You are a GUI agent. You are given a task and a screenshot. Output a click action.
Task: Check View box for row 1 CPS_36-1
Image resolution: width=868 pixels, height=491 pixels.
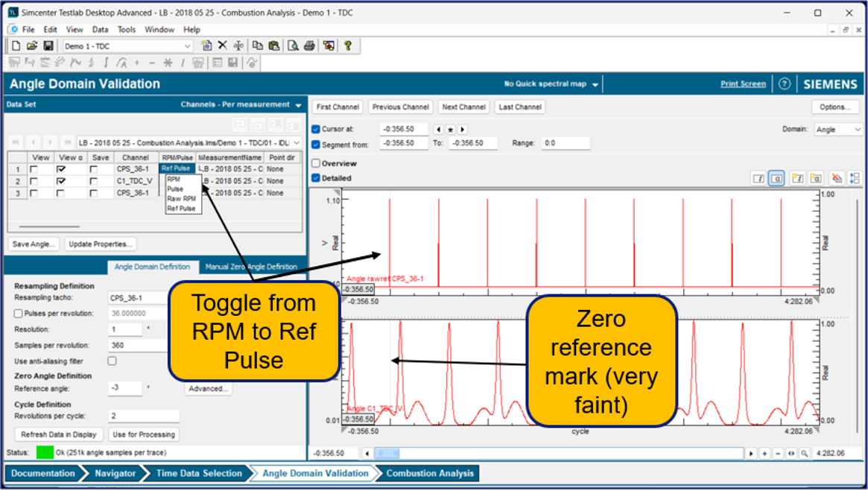(34, 169)
